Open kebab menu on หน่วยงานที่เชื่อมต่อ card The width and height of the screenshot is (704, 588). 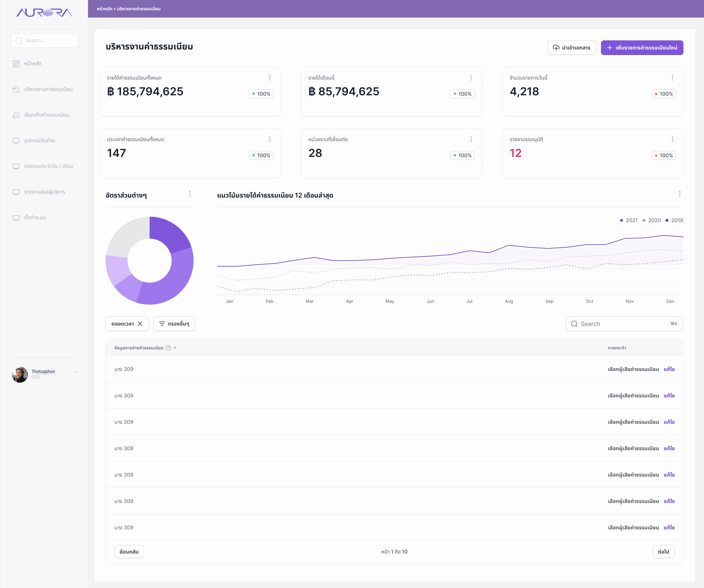pos(471,139)
